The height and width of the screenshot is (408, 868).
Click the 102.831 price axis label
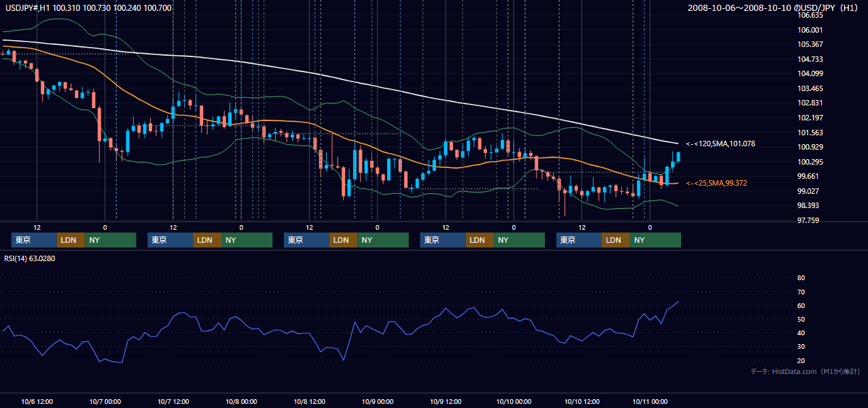click(810, 103)
